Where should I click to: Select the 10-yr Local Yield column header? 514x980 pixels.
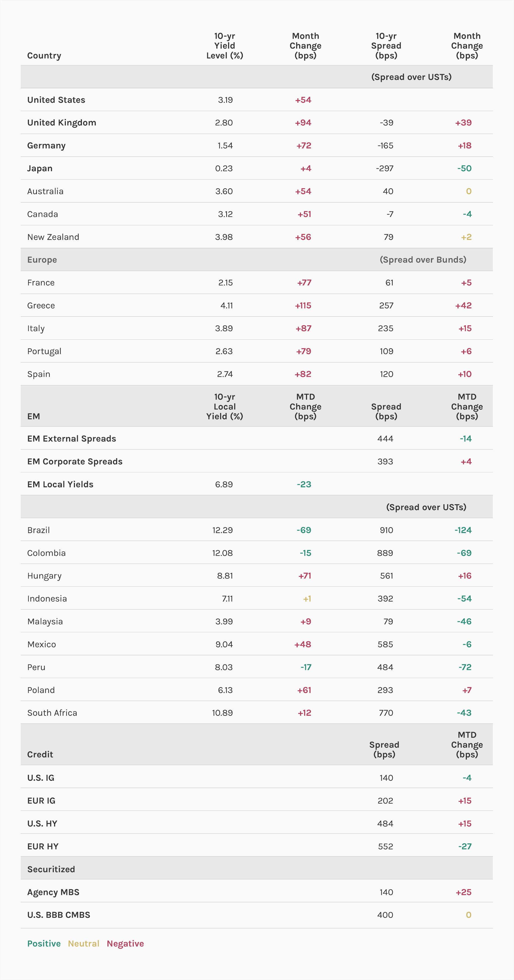coord(225,406)
